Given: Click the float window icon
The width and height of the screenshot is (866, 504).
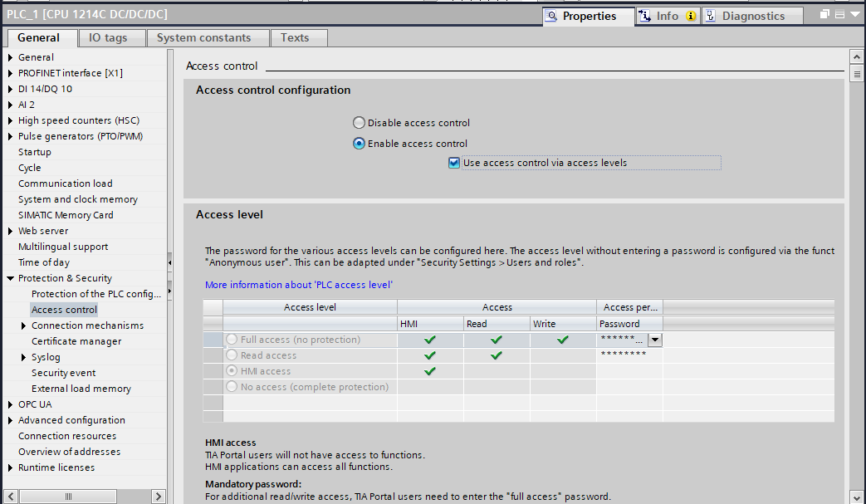Looking at the screenshot, I should tap(824, 15).
